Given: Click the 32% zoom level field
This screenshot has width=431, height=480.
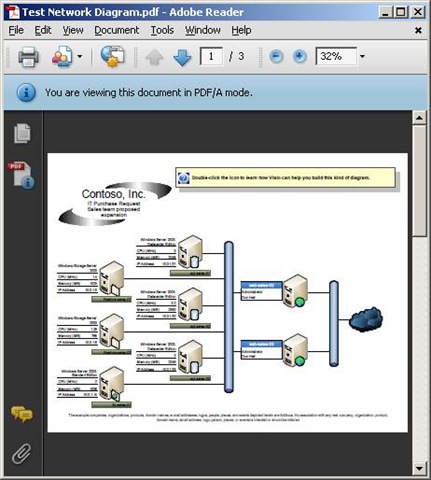Looking at the screenshot, I should (336, 56).
